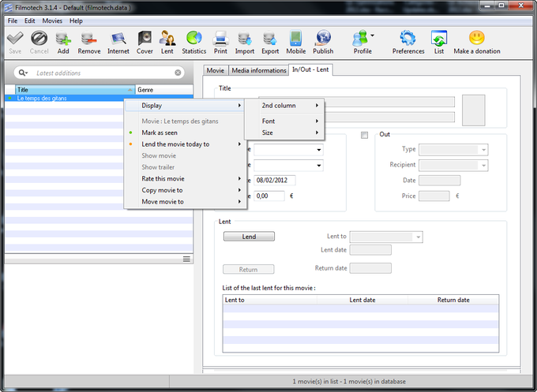Add a new movie with Add icon
This screenshot has height=392, width=537.
(x=63, y=38)
